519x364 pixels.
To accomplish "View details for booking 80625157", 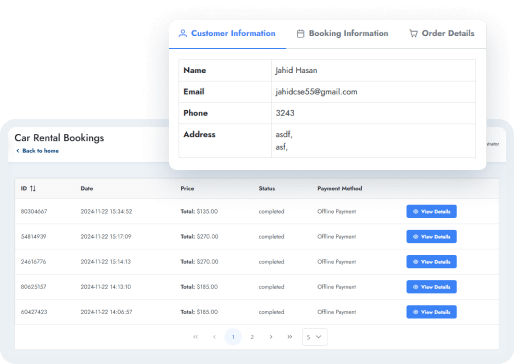I will click(431, 287).
